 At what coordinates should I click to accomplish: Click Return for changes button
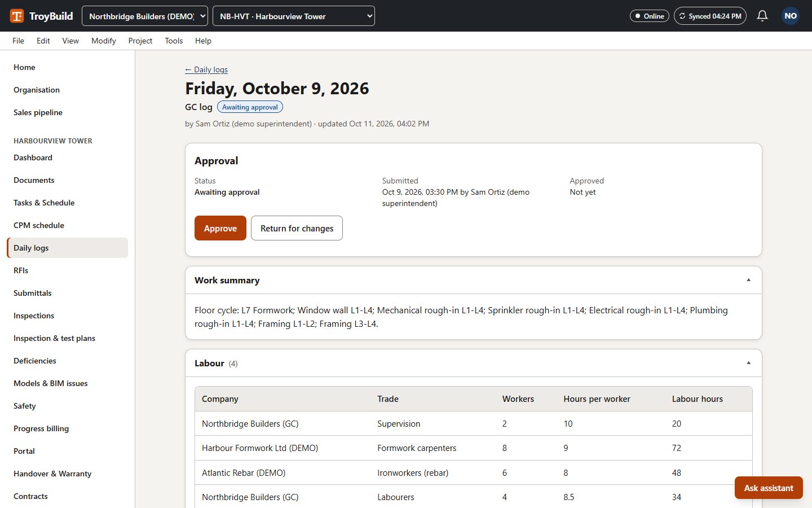(297, 228)
